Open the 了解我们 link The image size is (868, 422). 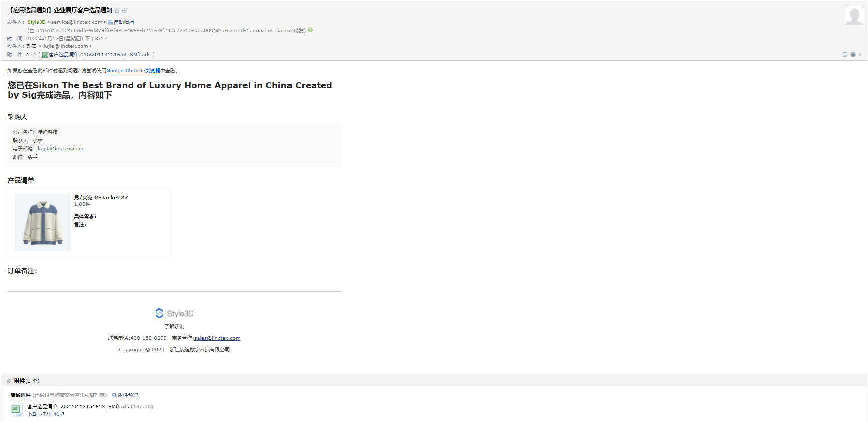(174, 327)
